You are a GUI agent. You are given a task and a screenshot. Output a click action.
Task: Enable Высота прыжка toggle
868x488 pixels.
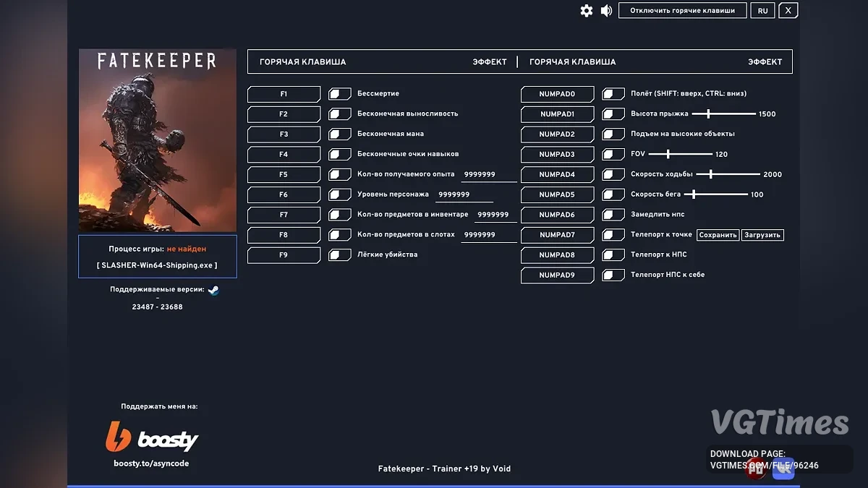click(613, 114)
